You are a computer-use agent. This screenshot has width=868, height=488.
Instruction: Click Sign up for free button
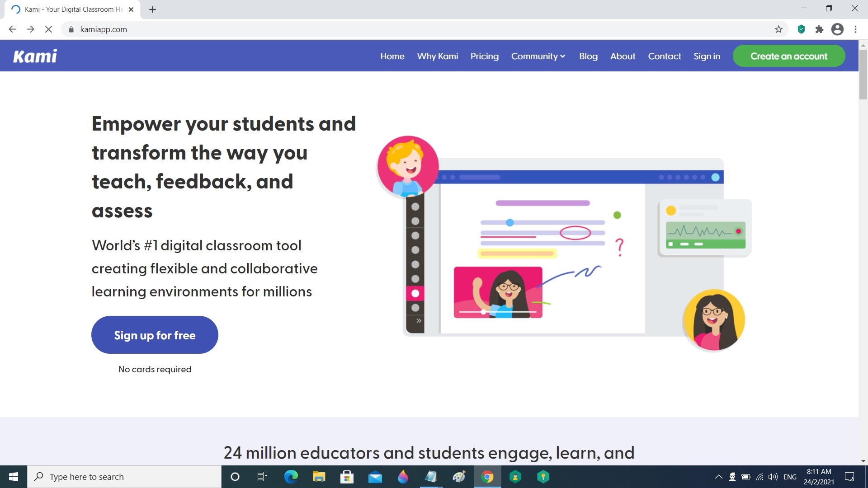(x=155, y=335)
